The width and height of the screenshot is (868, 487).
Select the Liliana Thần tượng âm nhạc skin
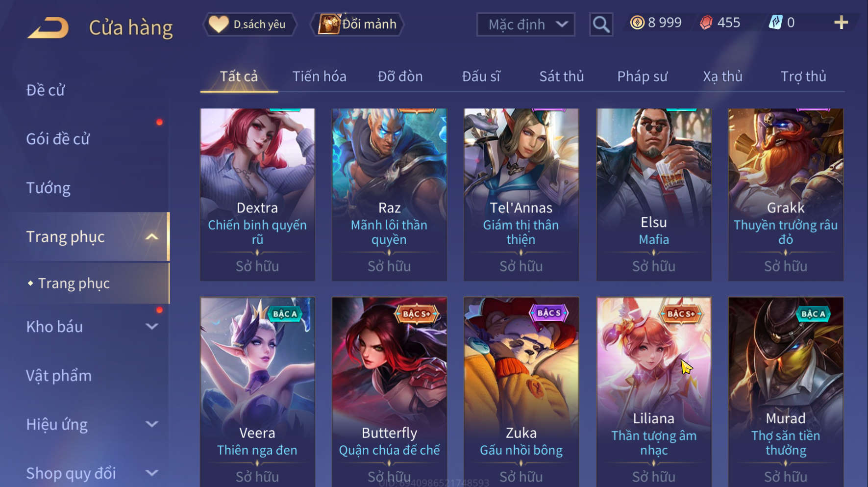click(x=654, y=392)
